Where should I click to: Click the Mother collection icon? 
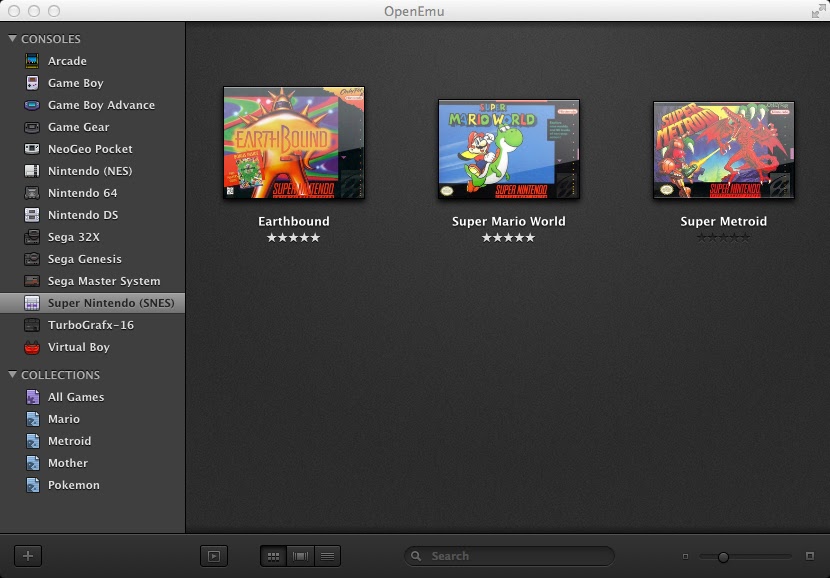(33, 463)
